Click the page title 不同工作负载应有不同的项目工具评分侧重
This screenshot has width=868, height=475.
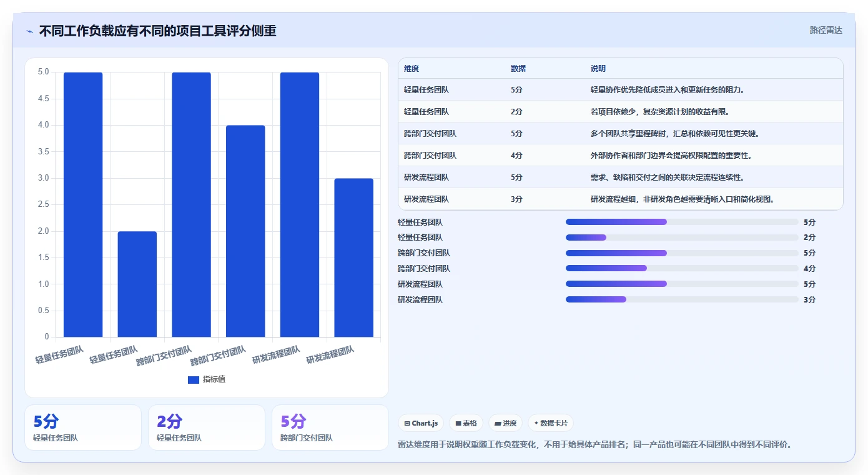pyautogui.click(x=157, y=31)
